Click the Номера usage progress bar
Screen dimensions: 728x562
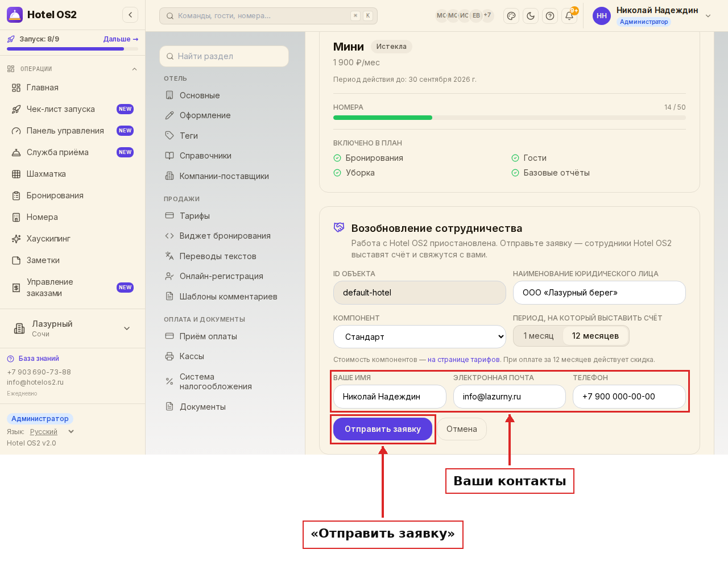tap(510, 118)
